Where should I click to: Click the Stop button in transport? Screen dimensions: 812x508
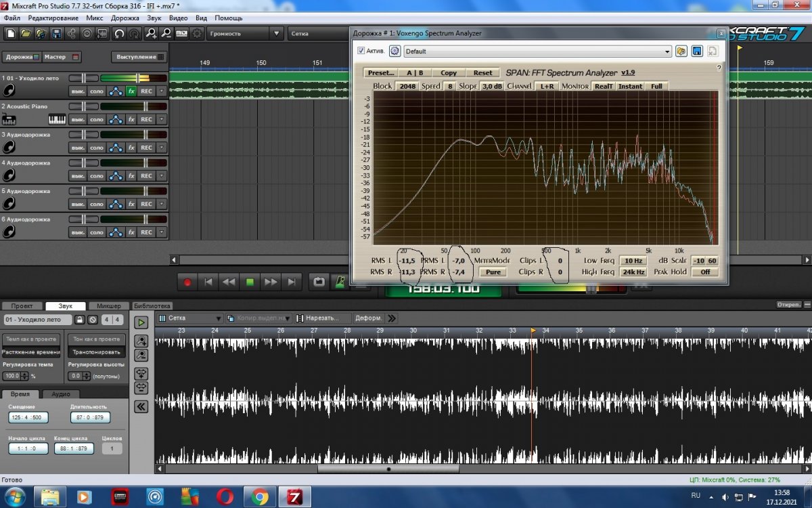tap(250, 282)
